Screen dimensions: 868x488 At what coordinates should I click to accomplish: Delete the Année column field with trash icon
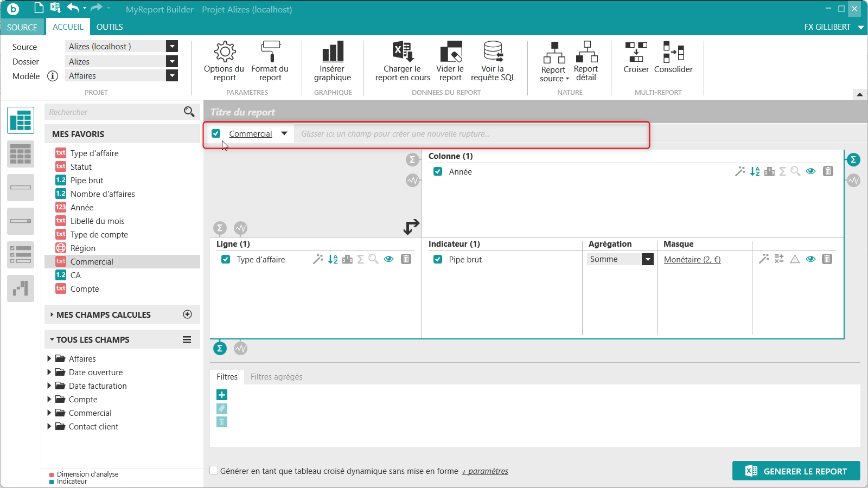point(828,171)
